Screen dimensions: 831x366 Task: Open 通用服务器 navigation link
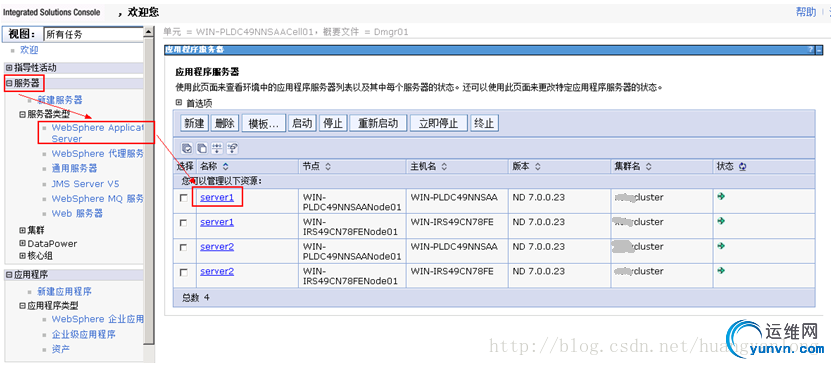pos(74,168)
